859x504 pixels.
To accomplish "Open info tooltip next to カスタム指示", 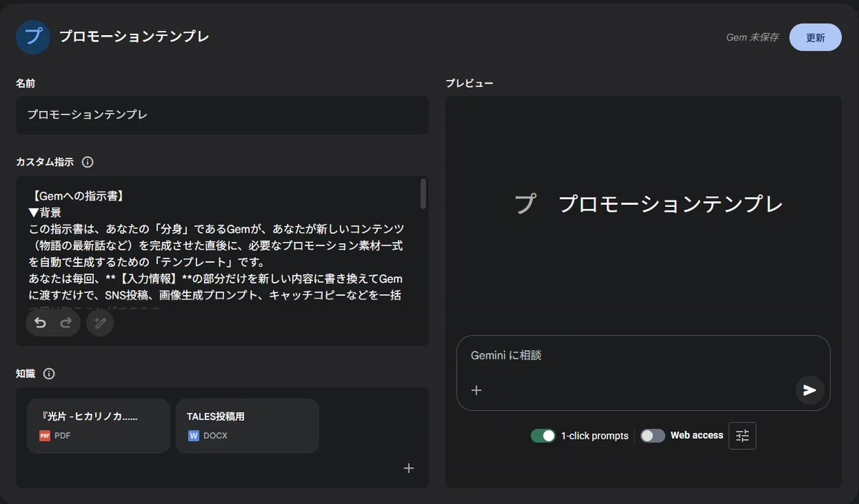I will [x=87, y=162].
